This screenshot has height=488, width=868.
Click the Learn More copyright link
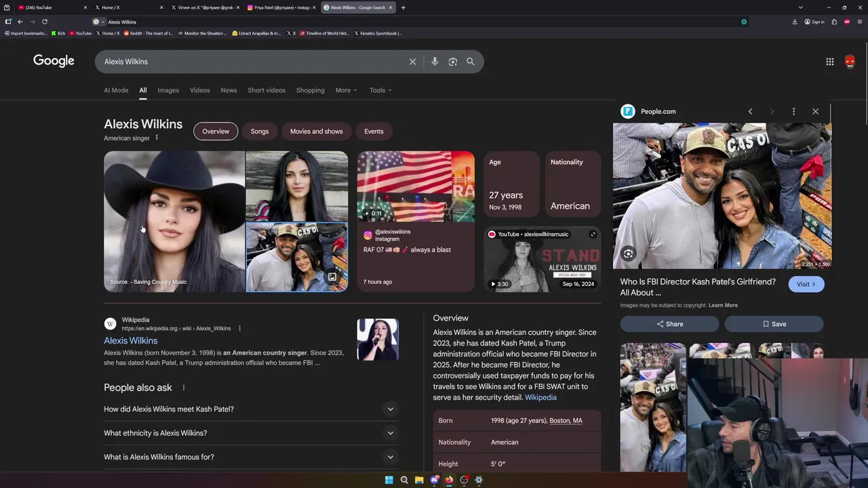[x=723, y=305]
